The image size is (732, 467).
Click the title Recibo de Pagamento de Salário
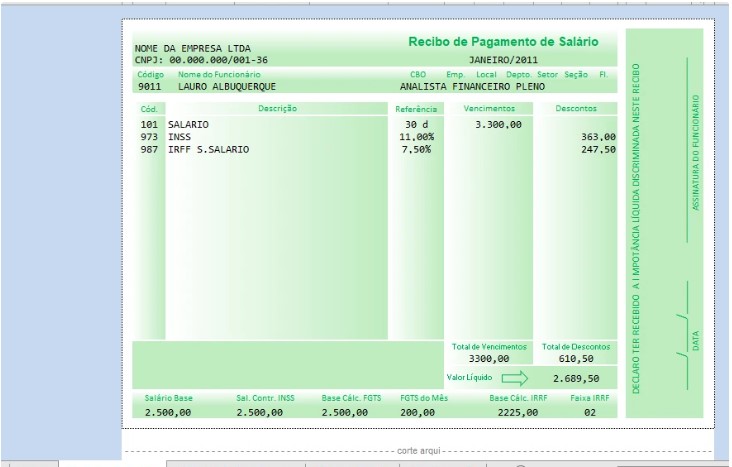(x=503, y=42)
